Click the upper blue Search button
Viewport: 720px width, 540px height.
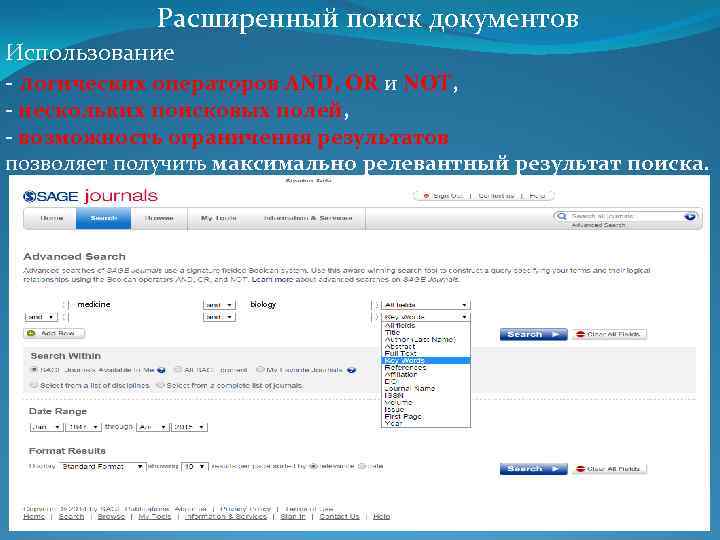click(x=534, y=334)
